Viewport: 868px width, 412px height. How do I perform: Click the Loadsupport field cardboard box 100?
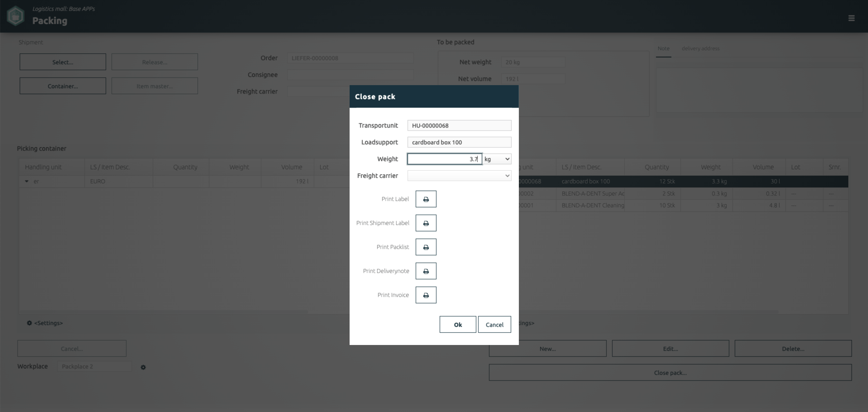[459, 142]
